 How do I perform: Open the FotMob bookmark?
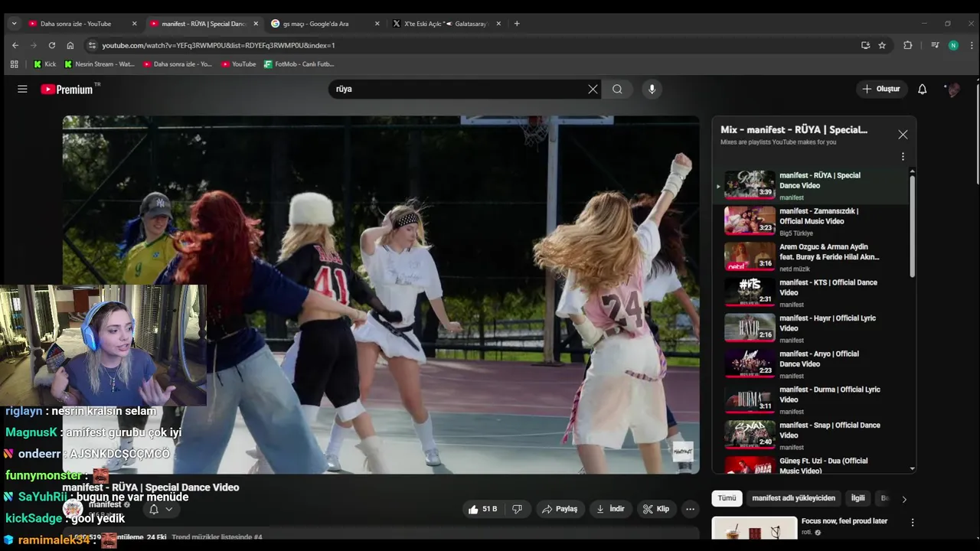(299, 64)
